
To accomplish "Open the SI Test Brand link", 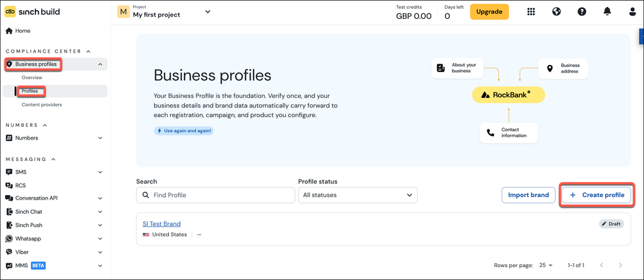I will point(161,224).
